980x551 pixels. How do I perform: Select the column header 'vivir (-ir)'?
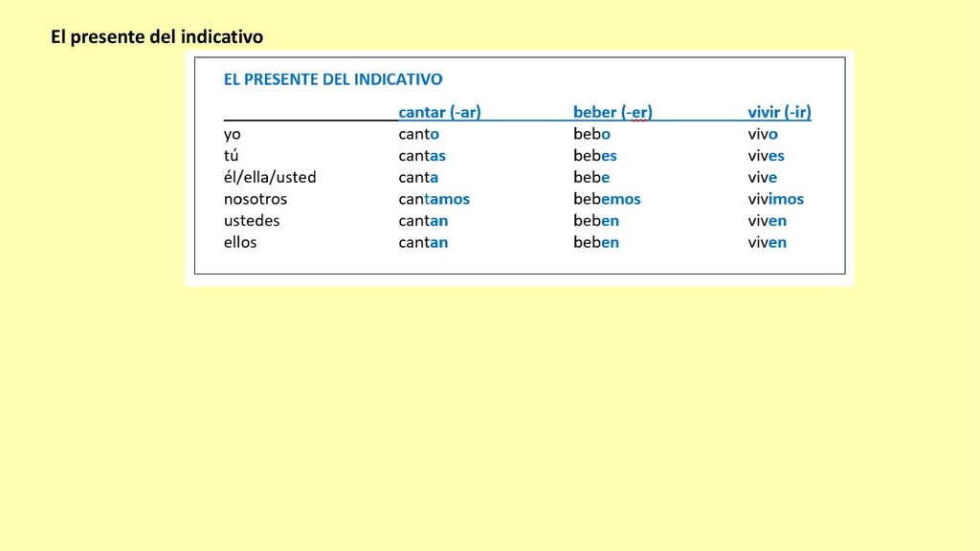pyautogui.click(x=779, y=113)
